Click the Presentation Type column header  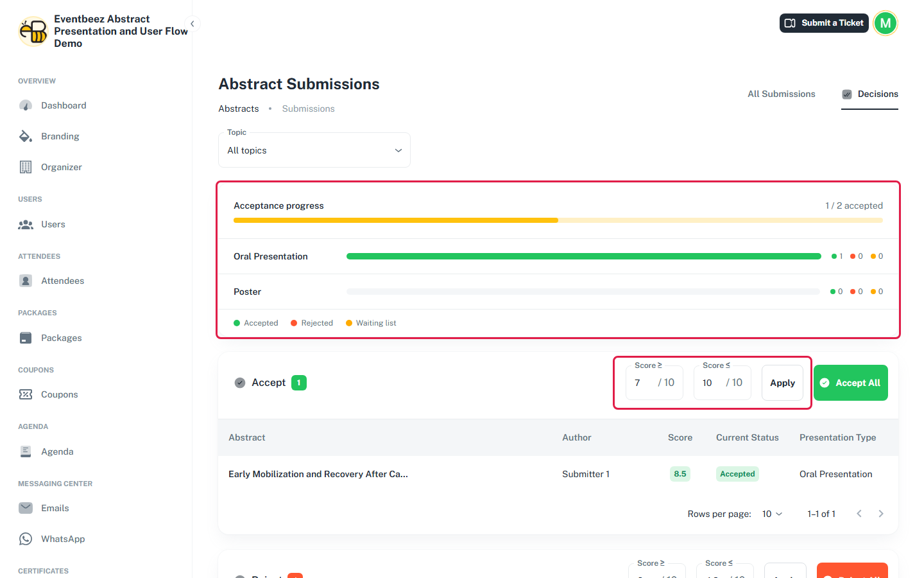[x=838, y=437]
